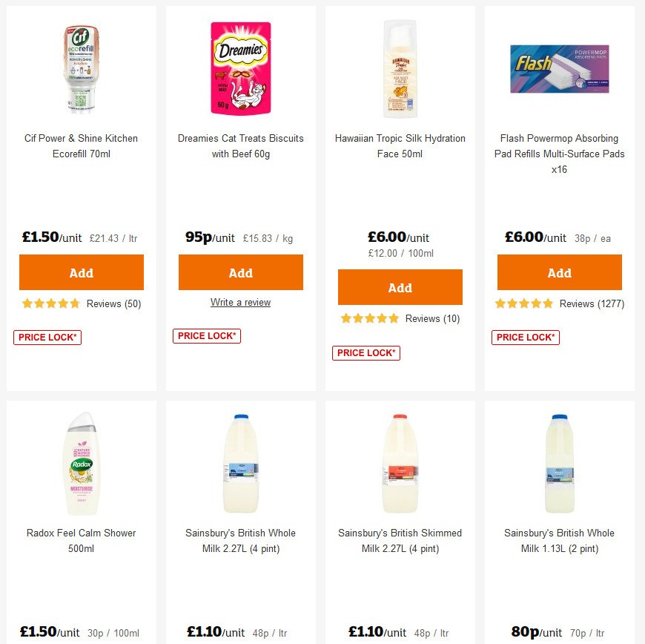
Task: Open the 1277 reviews for Flash Powermop
Action: pos(591,303)
